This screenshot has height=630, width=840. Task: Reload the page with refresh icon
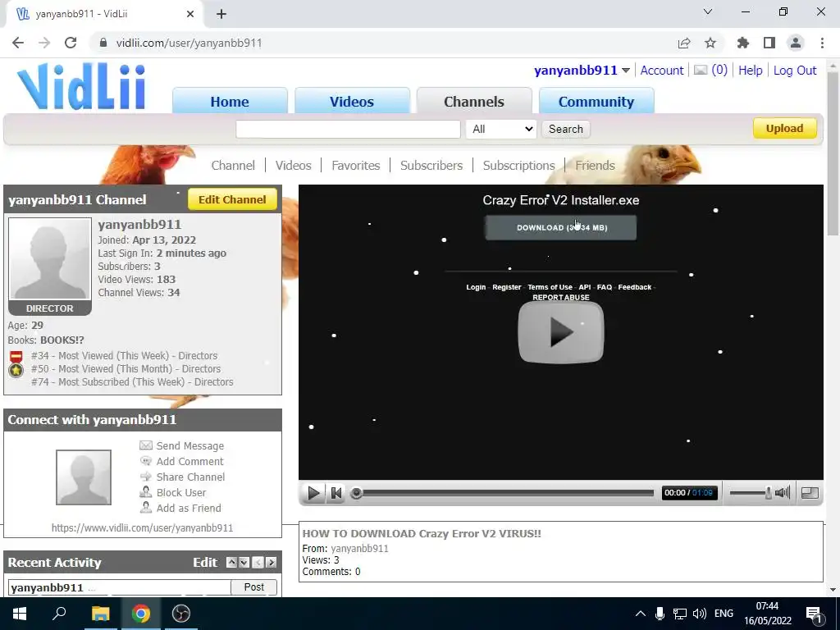71,43
